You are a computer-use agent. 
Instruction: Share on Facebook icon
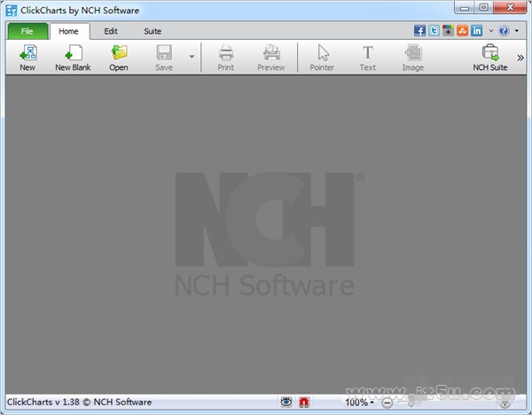point(419,30)
